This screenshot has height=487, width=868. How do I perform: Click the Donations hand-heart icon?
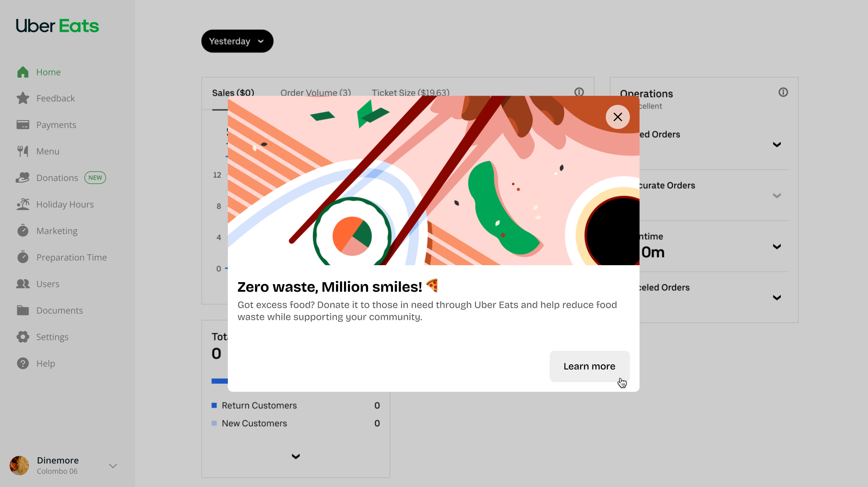click(x=23, y=178)
